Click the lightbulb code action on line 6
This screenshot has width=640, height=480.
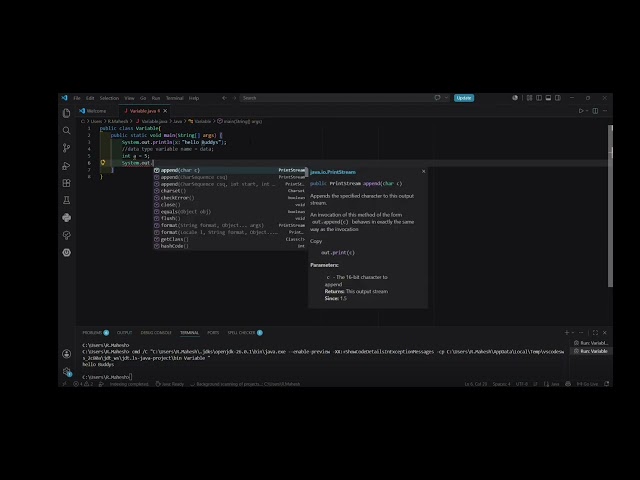point(103,162)
